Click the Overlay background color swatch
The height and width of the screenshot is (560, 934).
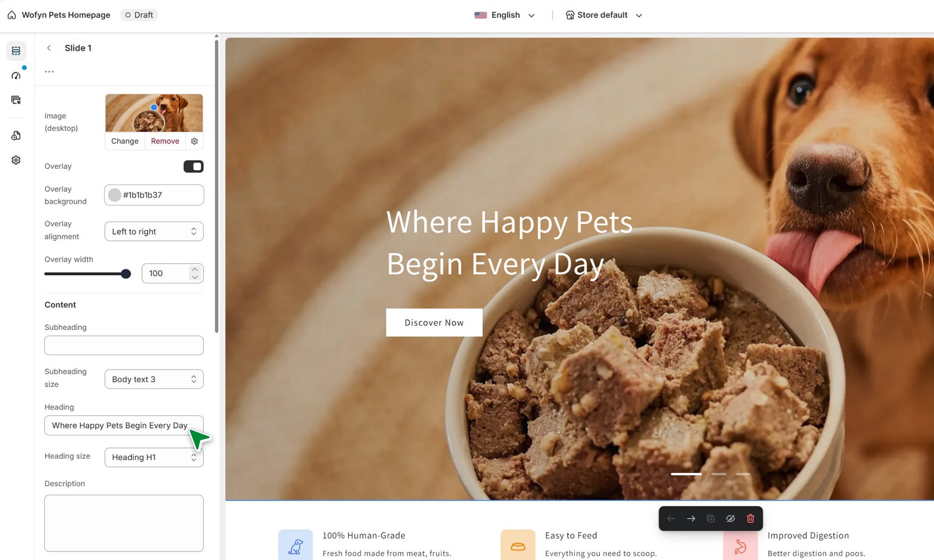[x=114, y=195]
